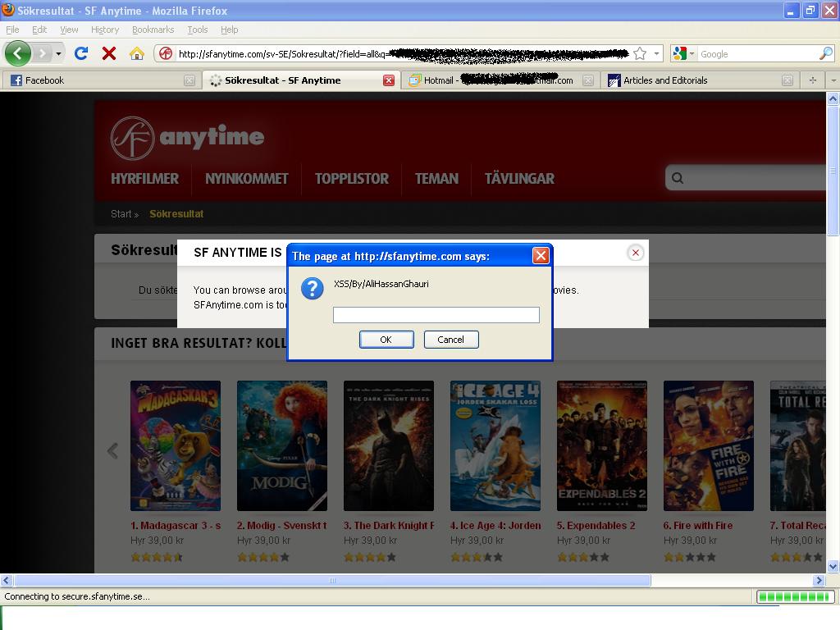Click OK in the sfanytime.com prompt
The width and height of the screenshot is (840, 630).
pyautogui.click(x=386, y=339)
